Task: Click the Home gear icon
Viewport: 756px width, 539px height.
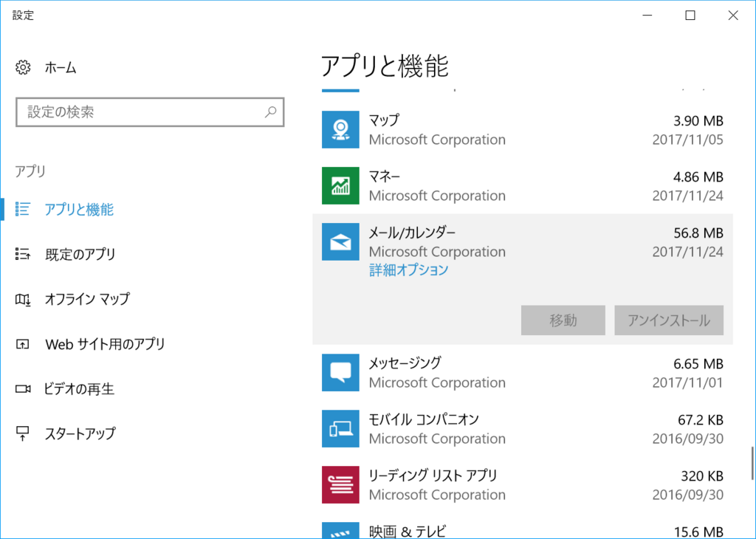Action: click(x=23, y=67)
